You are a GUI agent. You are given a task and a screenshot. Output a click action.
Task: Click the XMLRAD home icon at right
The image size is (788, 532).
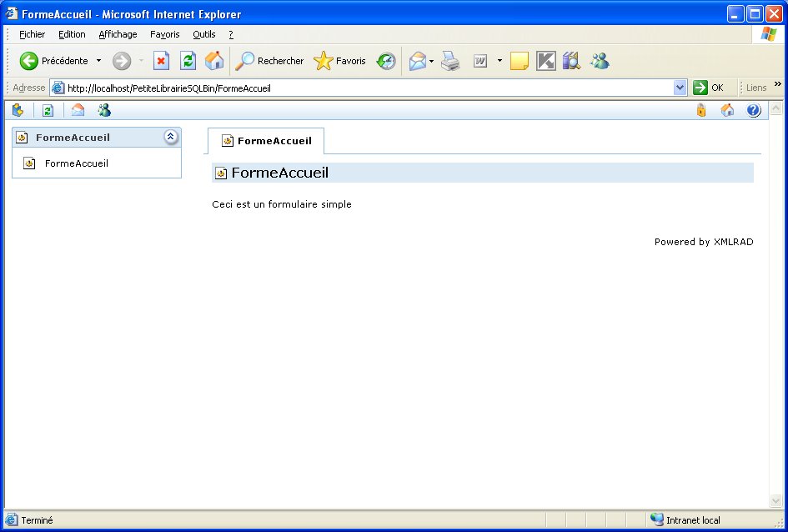[727, 110]
